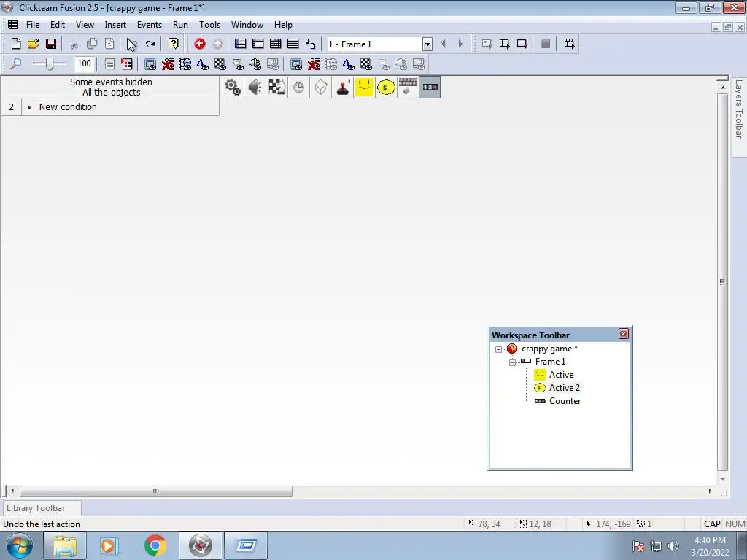Toggle visibility of Active objects, first red runner filter
Screen dimensions: 747x560
(x=168, y=64)
